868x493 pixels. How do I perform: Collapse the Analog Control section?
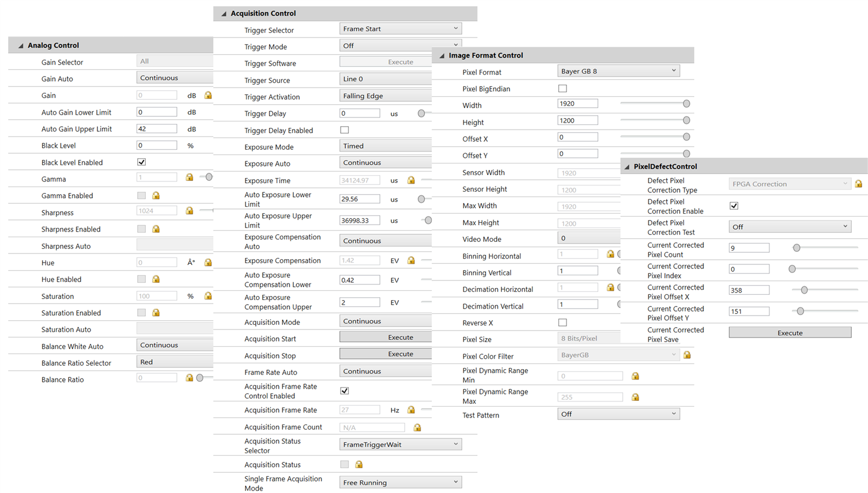[21, 45]
